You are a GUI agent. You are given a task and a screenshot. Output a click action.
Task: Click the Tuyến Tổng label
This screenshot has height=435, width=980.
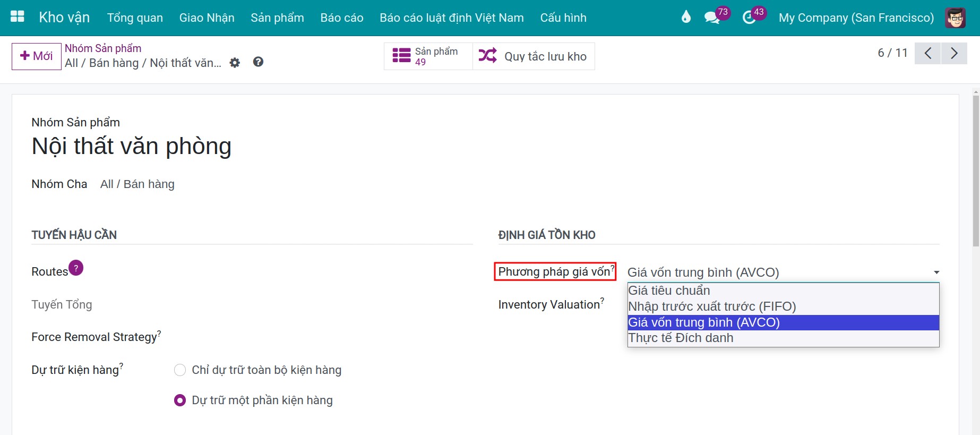[x=62, y=305]
